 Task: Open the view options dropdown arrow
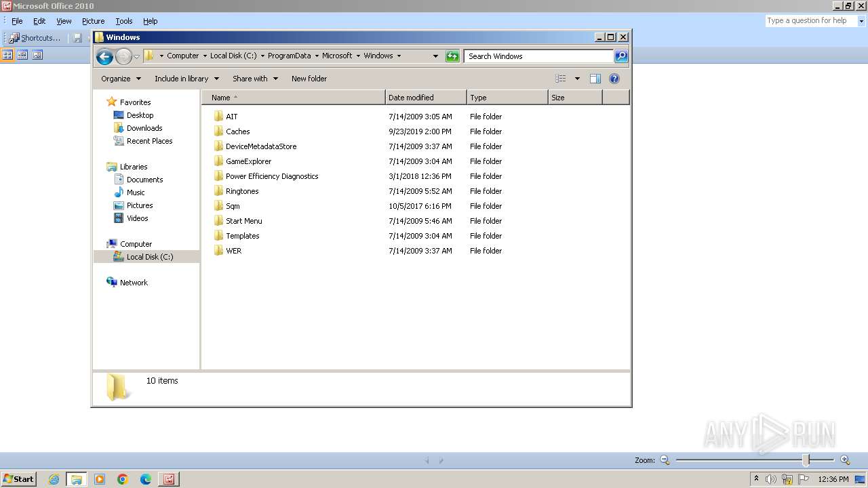click(x=577, y=79)
